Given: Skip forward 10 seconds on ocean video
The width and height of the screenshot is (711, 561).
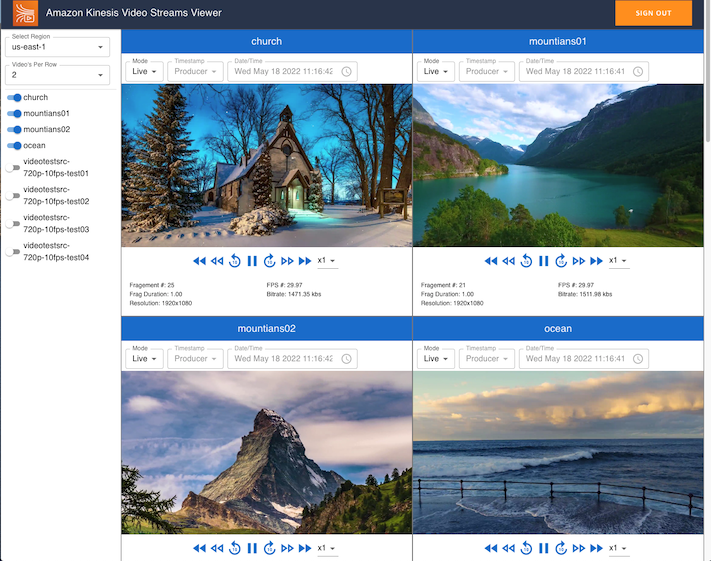Looking at the screenshot, I should point(561,548).
